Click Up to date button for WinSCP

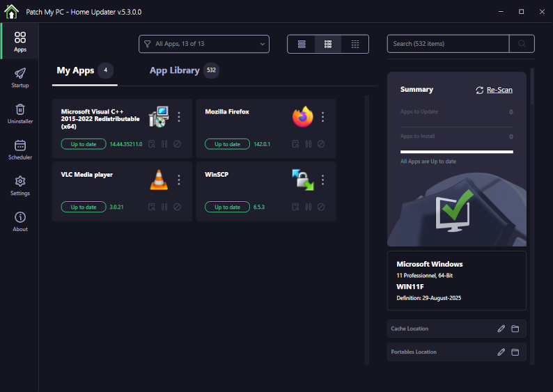tap(228, 207)
